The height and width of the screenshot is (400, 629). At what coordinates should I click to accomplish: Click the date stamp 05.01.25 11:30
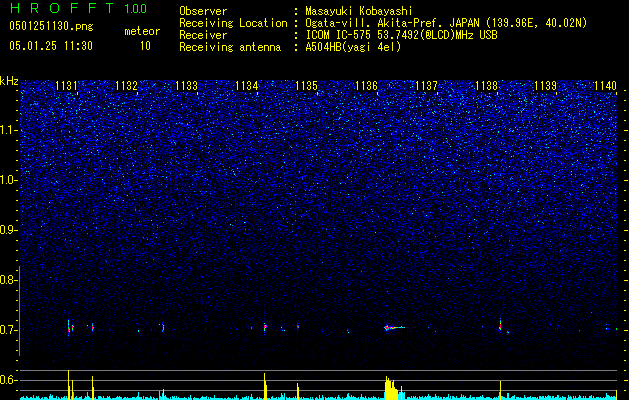coord(51,46)
